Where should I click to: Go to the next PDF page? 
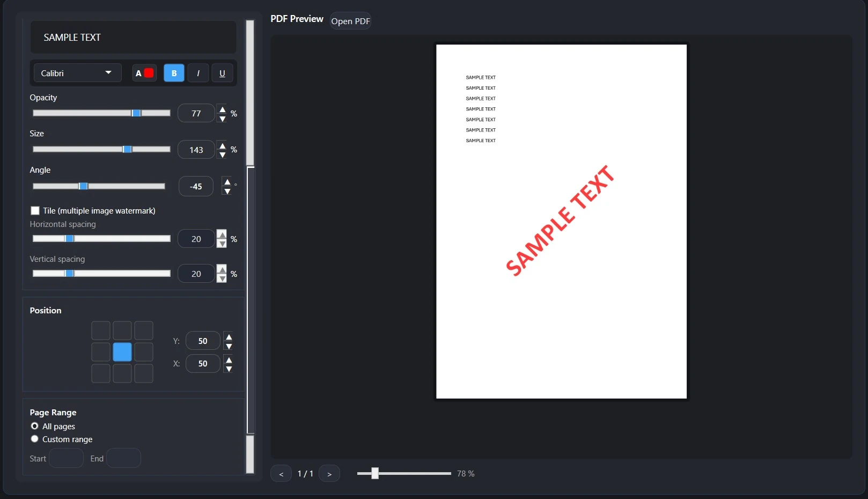click(x=329, y=473)
